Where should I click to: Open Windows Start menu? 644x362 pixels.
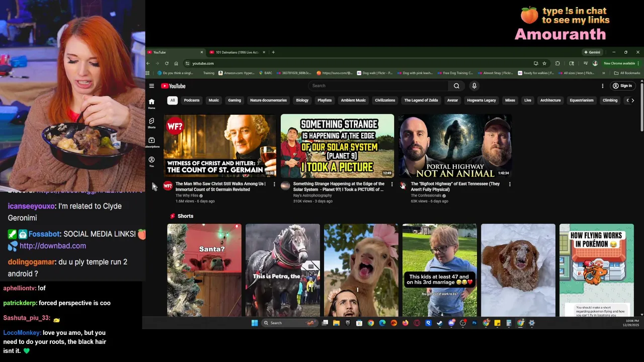point(255,323)
